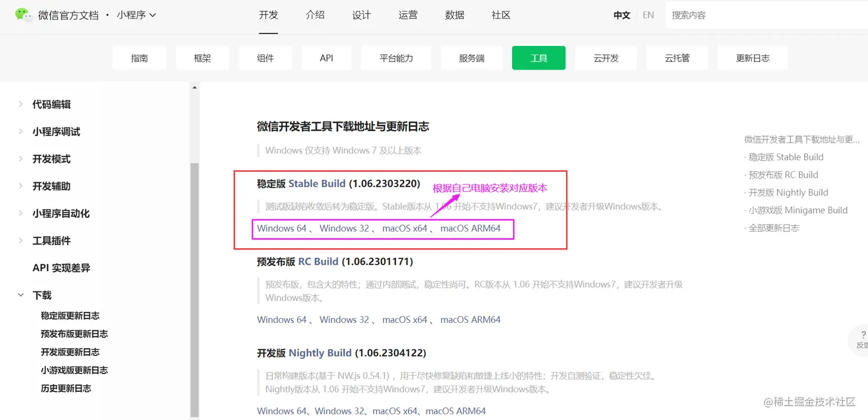Open 开发版更新日志 in sidebar
Screen dimensions: 868x420
[70, 352]
